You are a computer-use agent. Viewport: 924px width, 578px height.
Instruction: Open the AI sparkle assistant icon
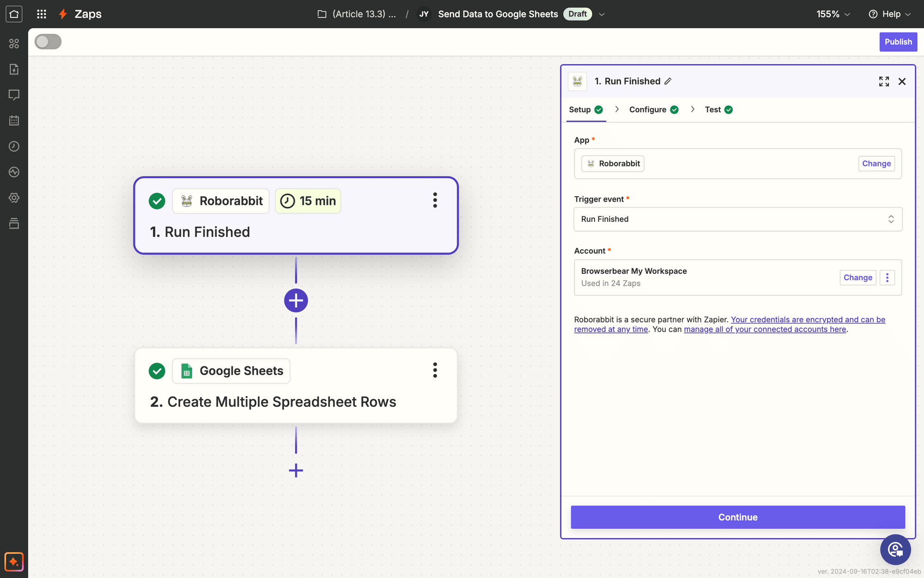tap(14, 561)
